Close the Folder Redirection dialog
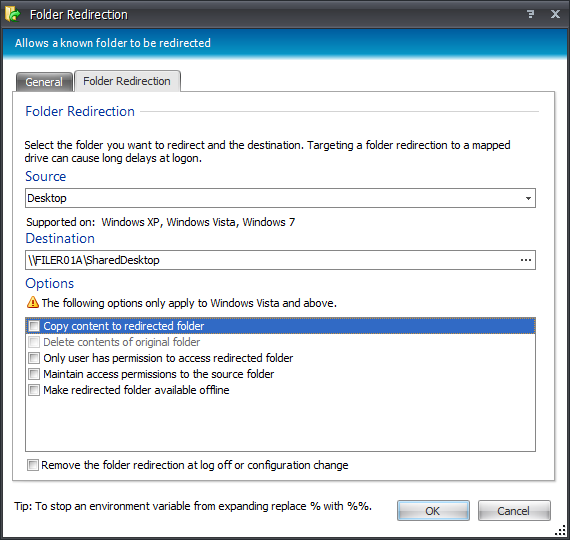 pos(555,14)
